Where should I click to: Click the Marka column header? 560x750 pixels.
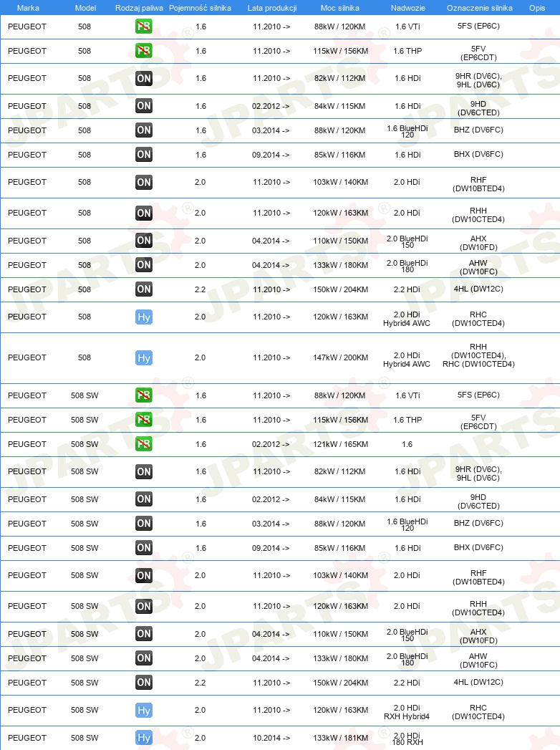28,8
